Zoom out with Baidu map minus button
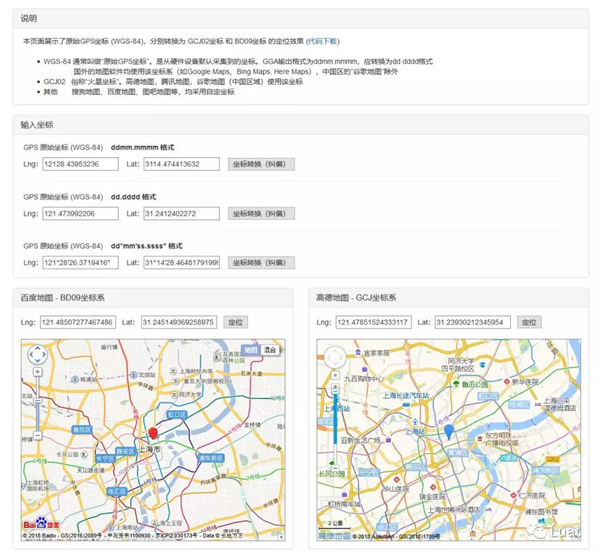 tap(38, 435)
